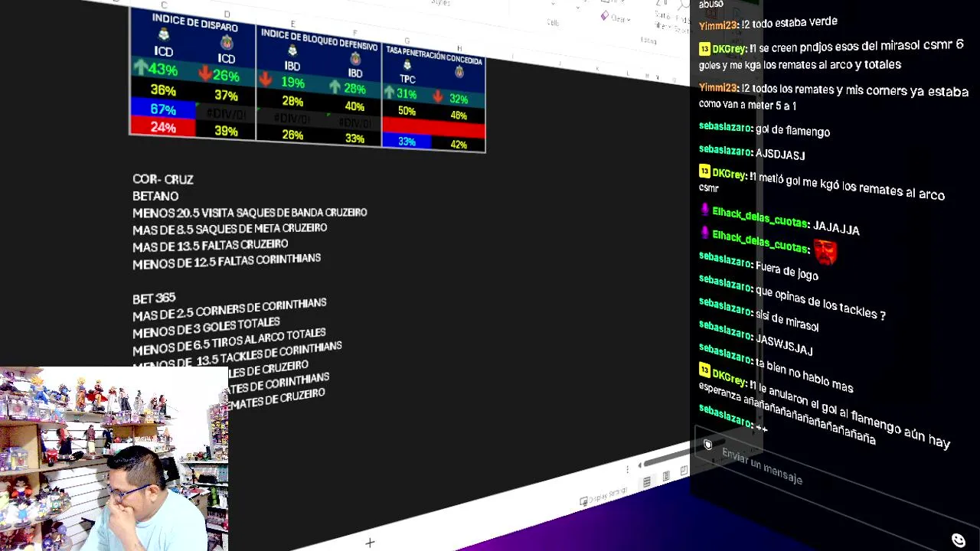Click the Clear eraser icon in Excel ribbon
Viewport: 980px width, 551px height.
(x=605, y=16)
